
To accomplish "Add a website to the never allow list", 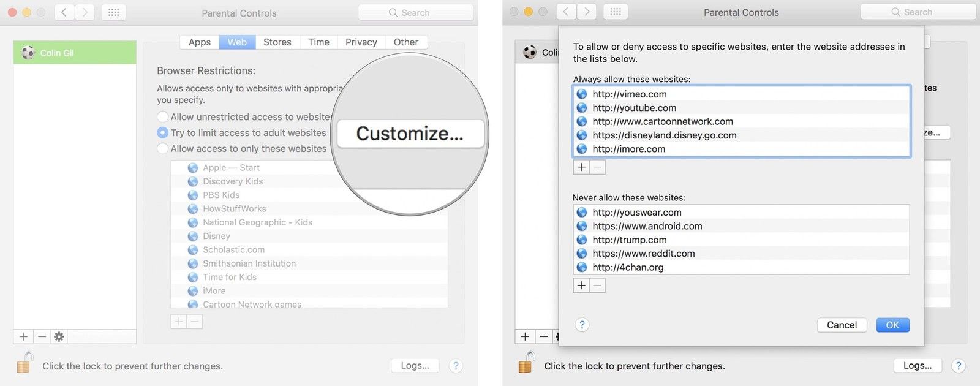I will point(581,286).
